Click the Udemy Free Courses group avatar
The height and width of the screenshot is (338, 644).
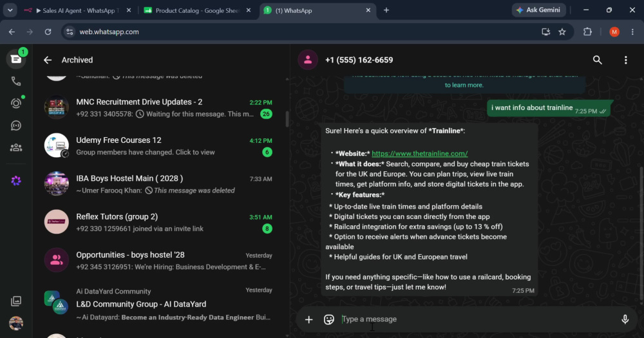tap(56, 146)
